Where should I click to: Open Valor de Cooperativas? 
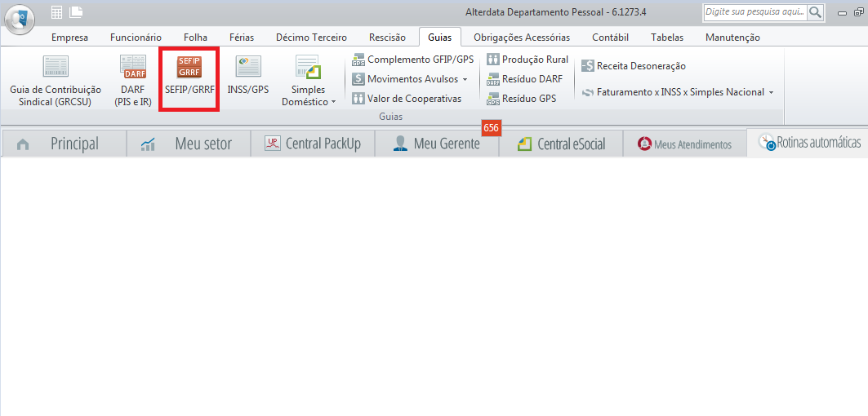(407, 99)
